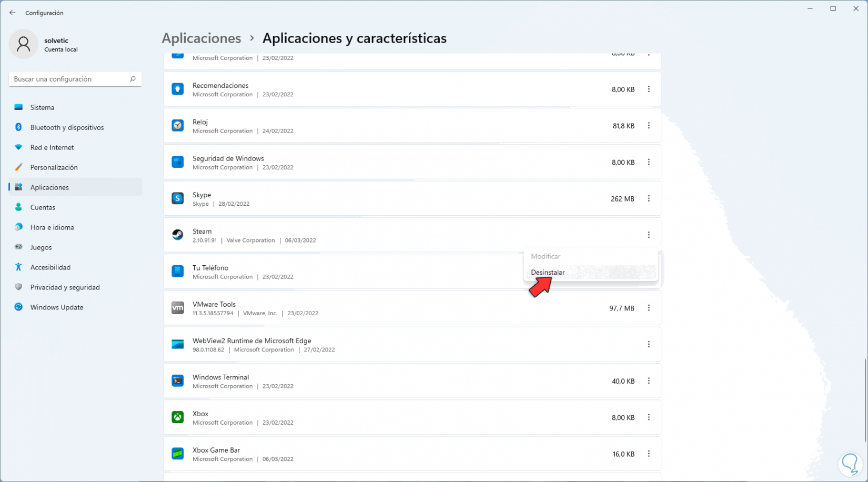868x482 pixels.
Task: Click the Recomendaciones app name
Action: [220, 86]
